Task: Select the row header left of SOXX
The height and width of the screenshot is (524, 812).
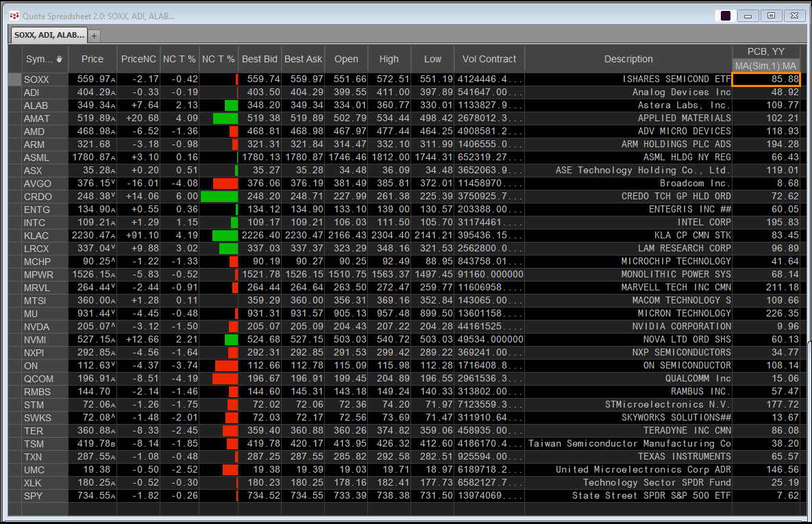Action: point(14,79)
